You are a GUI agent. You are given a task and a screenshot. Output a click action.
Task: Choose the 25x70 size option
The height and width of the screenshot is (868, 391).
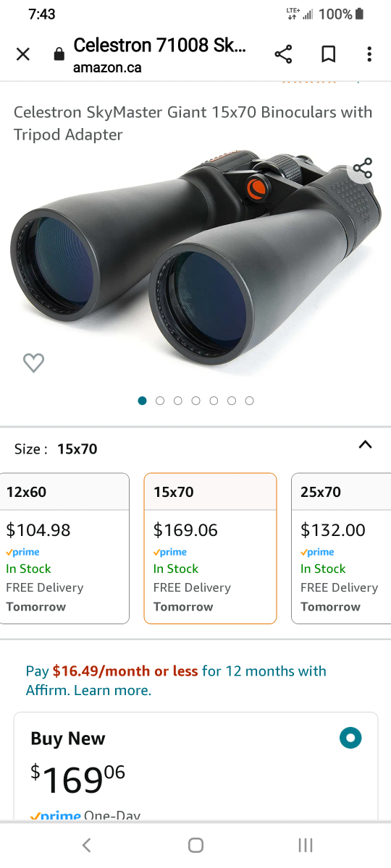coord(341,548)
